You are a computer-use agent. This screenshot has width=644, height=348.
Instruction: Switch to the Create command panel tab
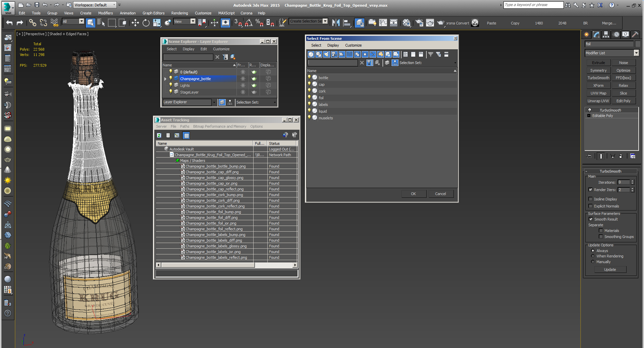(587, 34)
